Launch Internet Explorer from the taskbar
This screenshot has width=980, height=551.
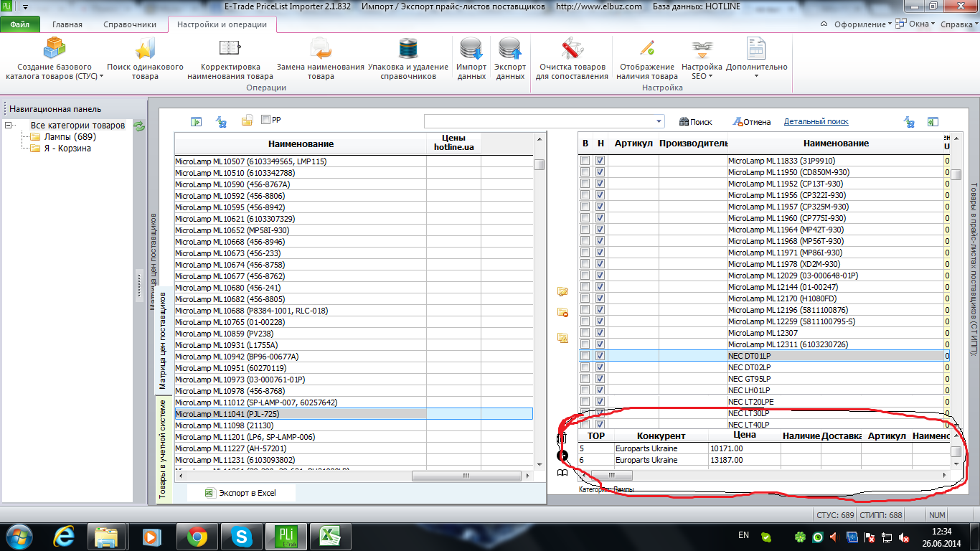(x=65, y=536)
